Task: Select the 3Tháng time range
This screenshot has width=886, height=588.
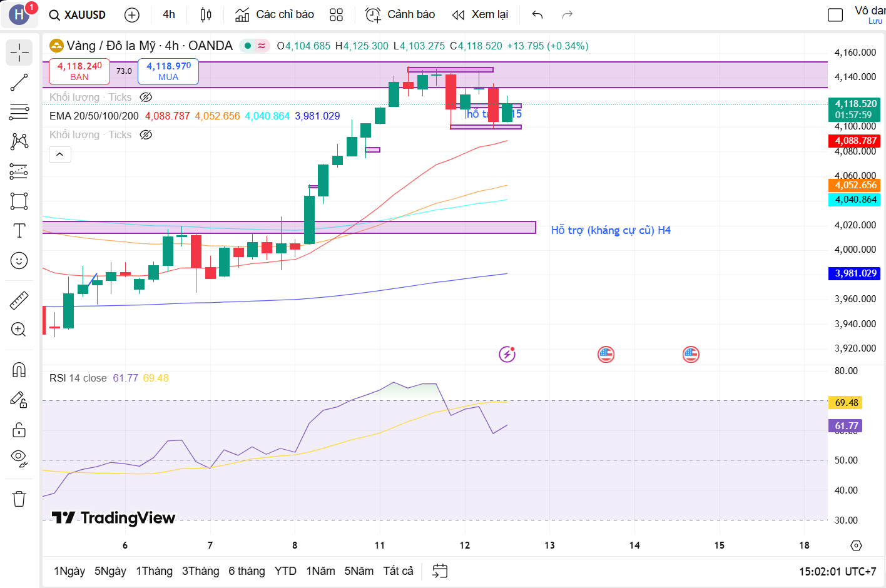Action: click(x=200, y=571)
